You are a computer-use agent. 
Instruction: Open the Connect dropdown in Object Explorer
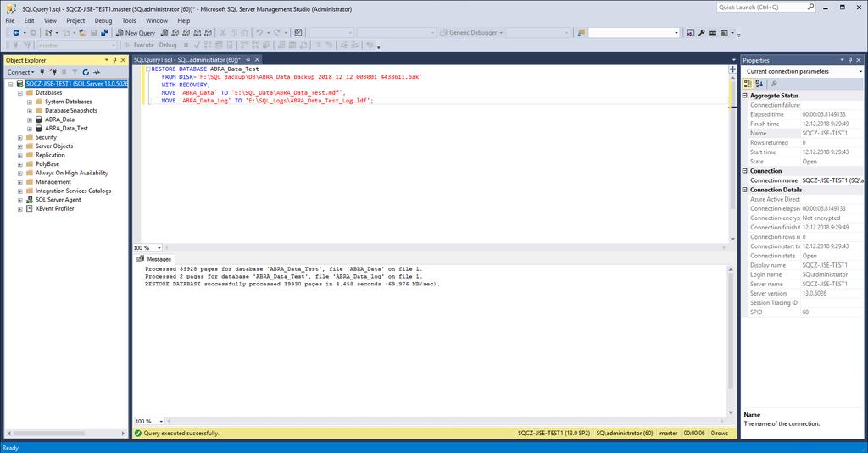[x=20, y=72]
